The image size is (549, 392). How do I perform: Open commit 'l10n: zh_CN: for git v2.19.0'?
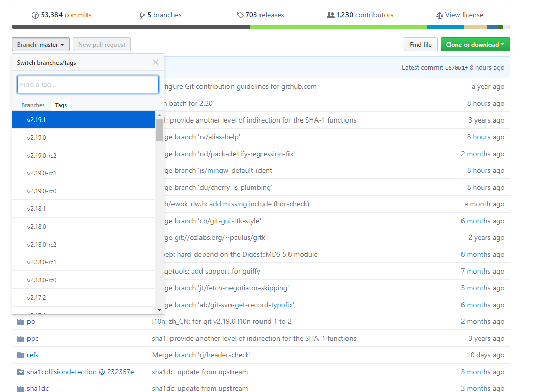click(x=222, y=322)
